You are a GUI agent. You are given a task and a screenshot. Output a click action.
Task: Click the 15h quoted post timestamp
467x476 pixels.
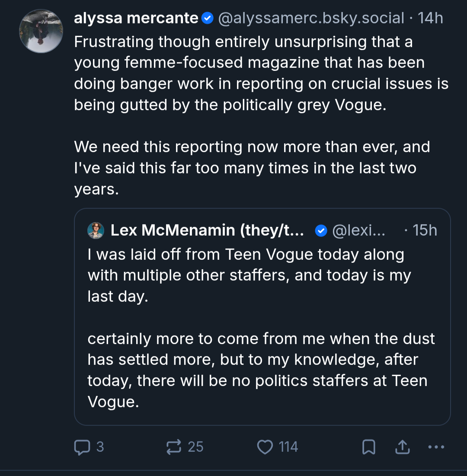coord(425,230)
